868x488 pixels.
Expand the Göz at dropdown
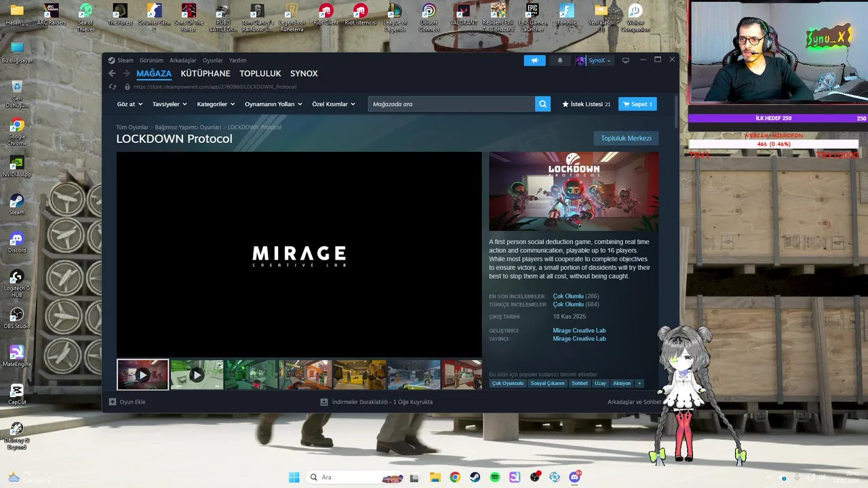pyautogui.click(x=130, y=104)
